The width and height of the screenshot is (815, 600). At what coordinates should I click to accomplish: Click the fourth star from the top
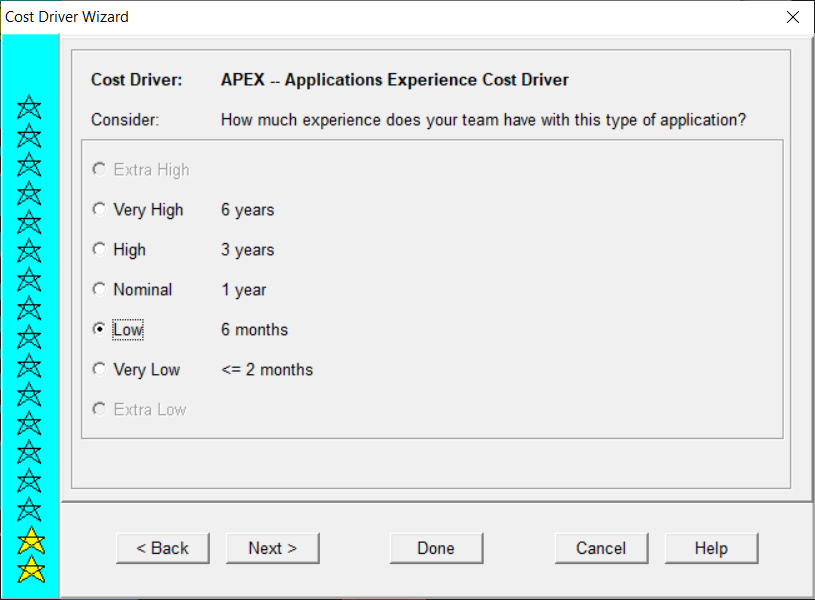29,193
